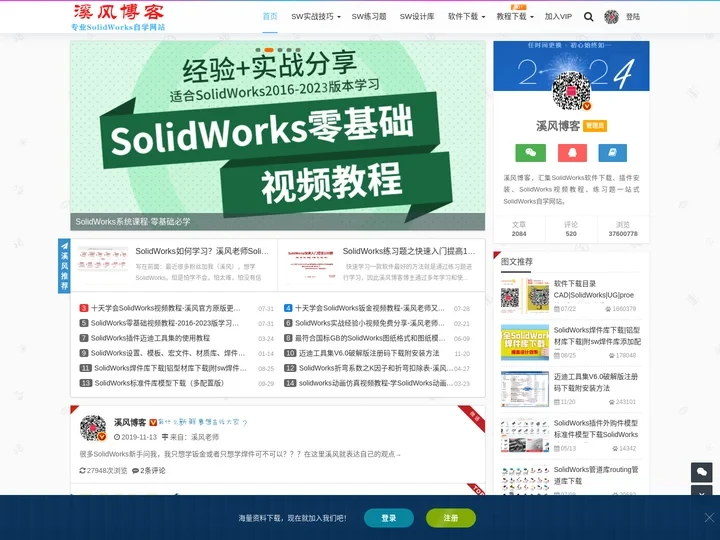Open 迈迪工具集V6.0破解版 list item 10
This screenshot has height=540, width=720.
coord(369,353)
